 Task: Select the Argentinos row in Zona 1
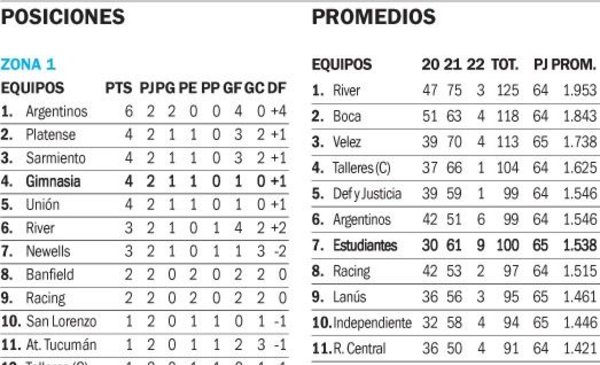pyautogui.click(x=144, y=111)
